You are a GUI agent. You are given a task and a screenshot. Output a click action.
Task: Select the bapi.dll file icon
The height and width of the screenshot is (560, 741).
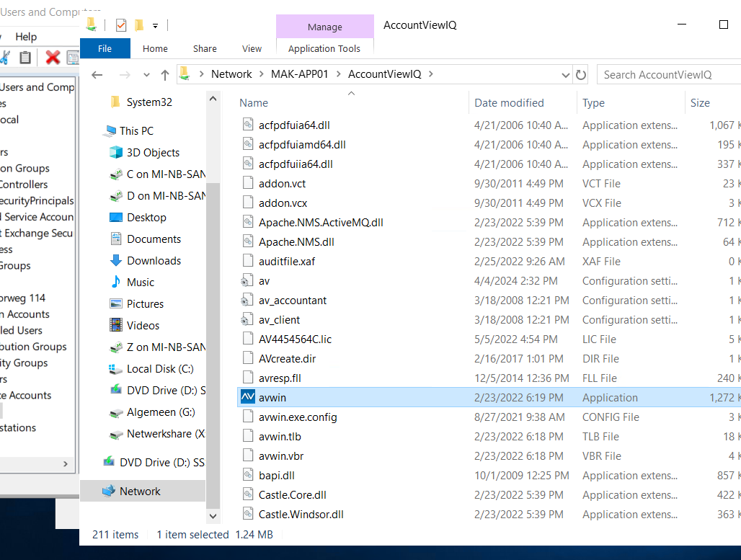tap(248, 475)
